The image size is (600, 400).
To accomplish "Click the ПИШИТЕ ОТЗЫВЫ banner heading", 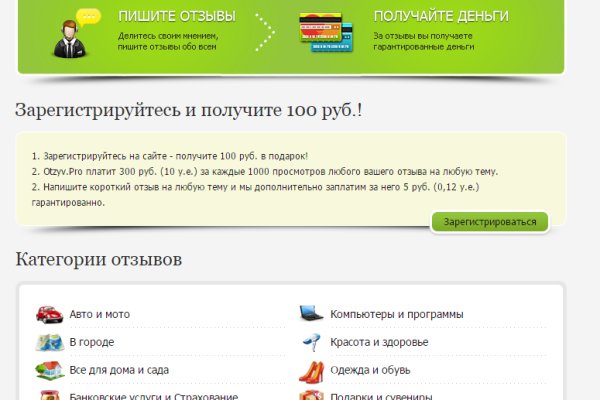I will click(x=177, y=16).
